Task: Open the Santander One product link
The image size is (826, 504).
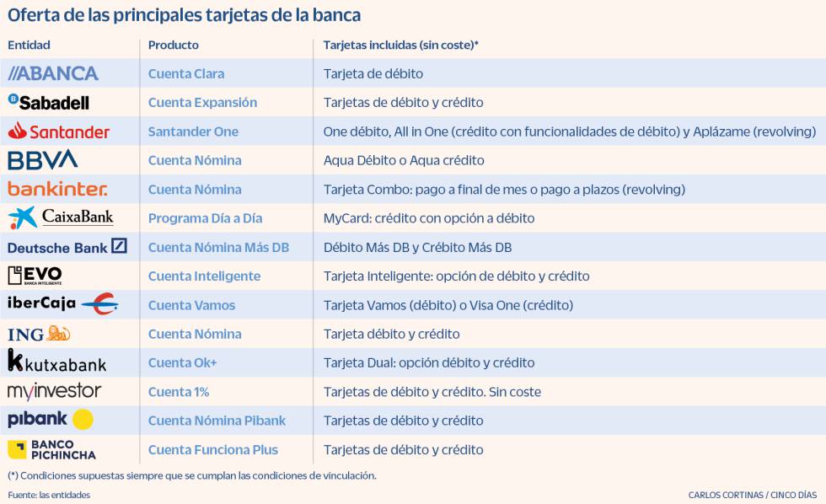Action: [x=193, y=131]
